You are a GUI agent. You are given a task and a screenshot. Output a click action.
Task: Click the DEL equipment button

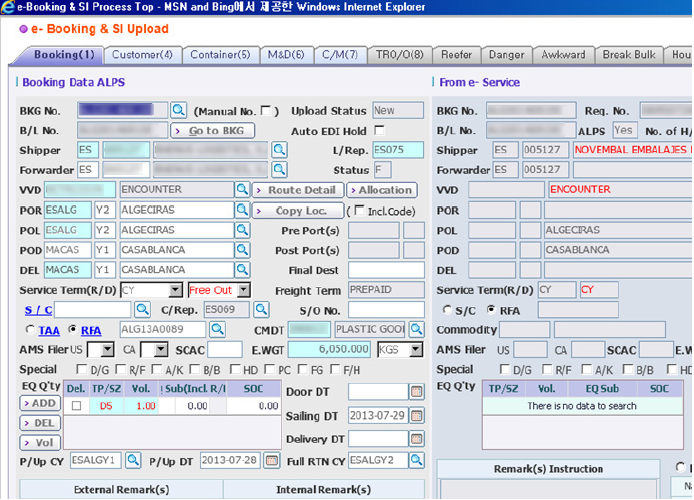(40, 423)
